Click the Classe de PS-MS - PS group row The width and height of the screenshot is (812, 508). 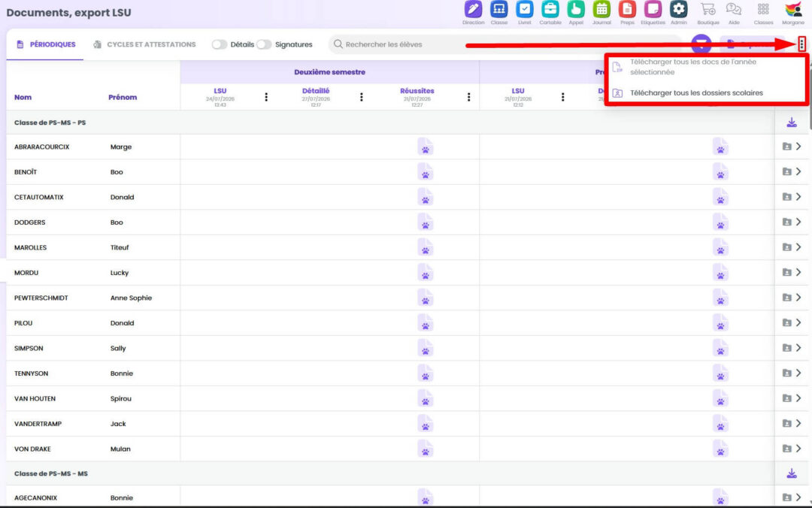(x=390, y=122)
